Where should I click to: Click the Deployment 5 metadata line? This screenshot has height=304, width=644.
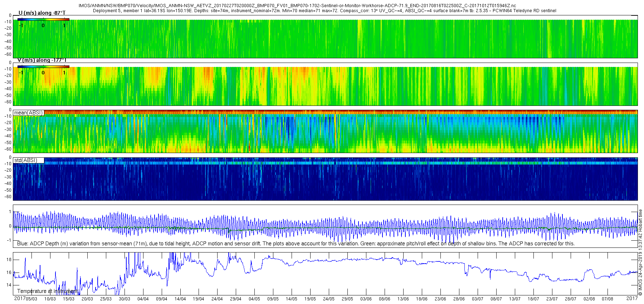point(324,11)
